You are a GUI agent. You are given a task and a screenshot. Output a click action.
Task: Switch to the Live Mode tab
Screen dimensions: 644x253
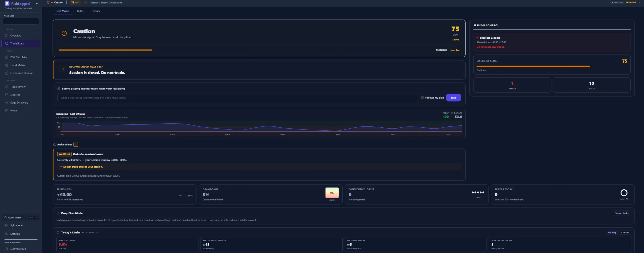pyautogui.click(x=62, y=11)
